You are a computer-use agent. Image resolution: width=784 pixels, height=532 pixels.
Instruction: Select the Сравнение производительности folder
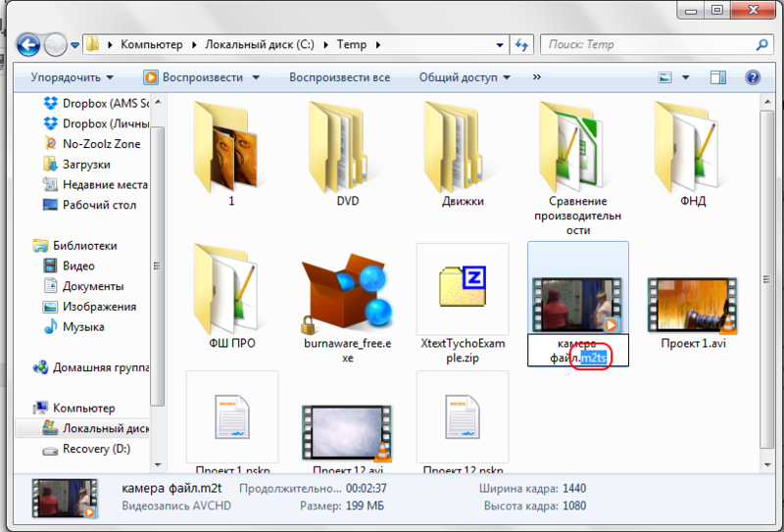[x=577, y=168]
